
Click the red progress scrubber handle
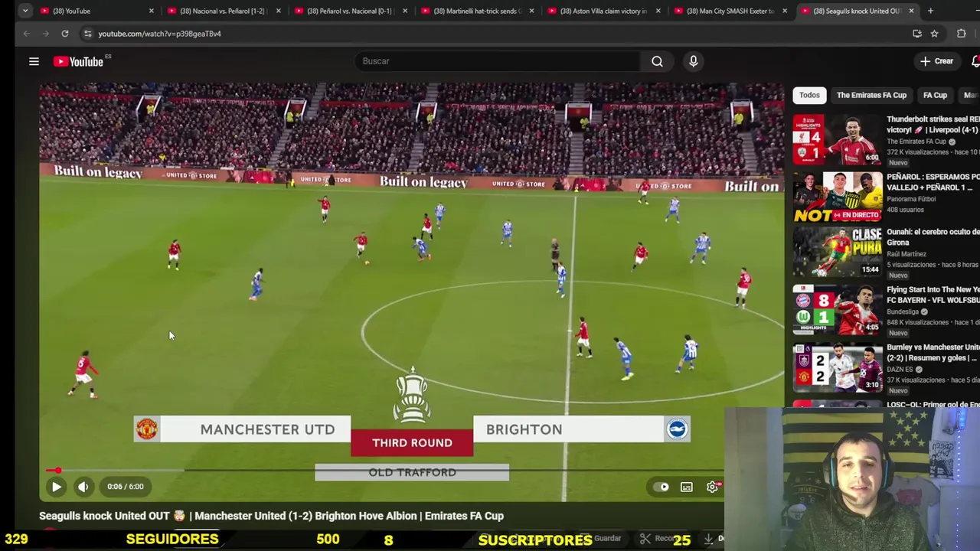[57, 471]
